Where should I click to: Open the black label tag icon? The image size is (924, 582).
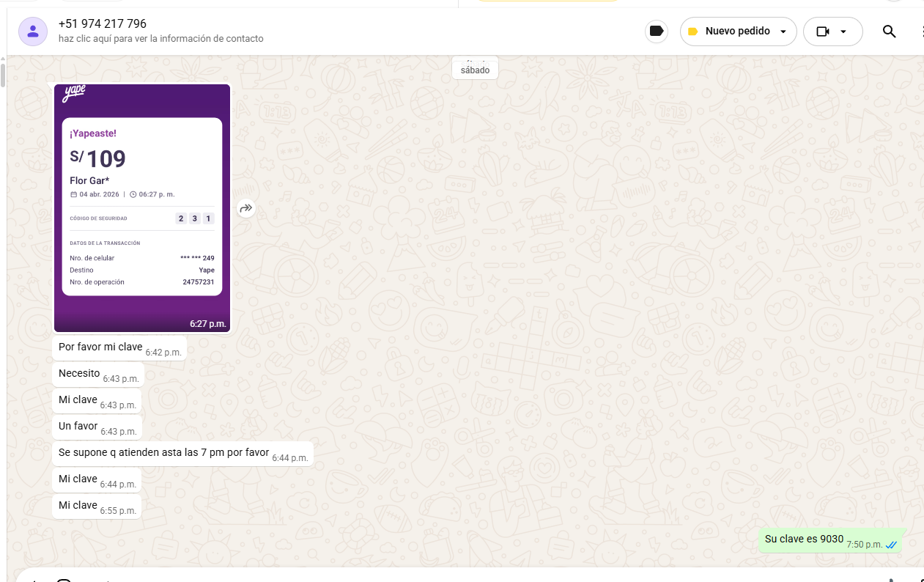(657, 32)
